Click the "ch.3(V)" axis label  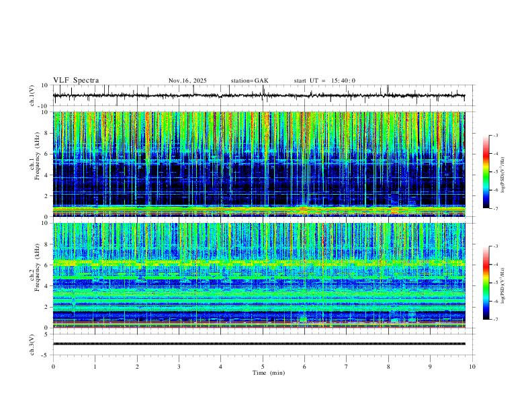pos(32,345)
